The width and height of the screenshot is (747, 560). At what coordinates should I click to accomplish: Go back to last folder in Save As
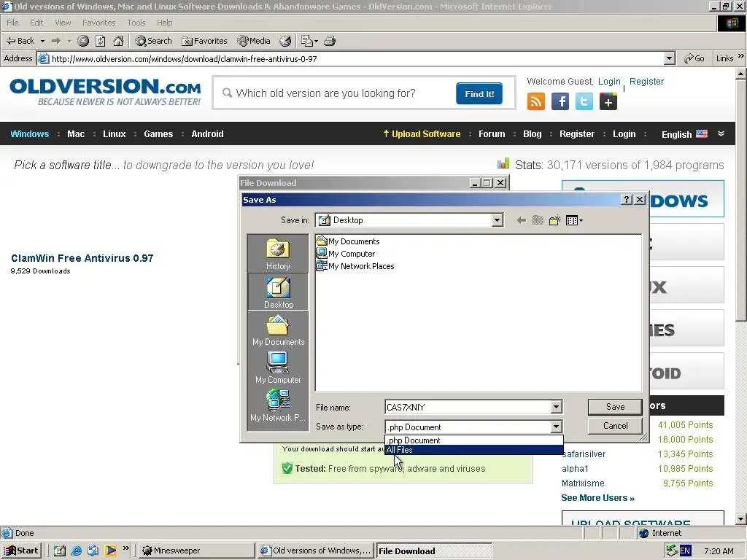(x=521, y=220)
